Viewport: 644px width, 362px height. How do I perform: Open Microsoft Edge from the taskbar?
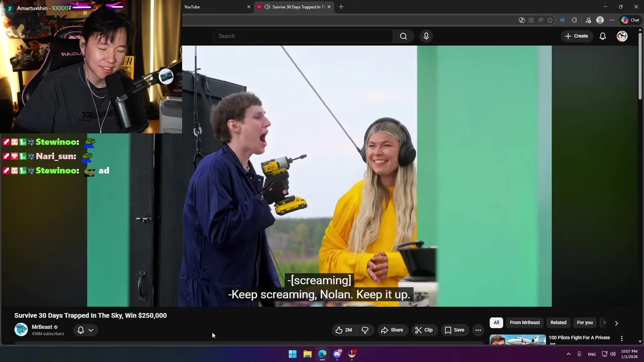323,354
